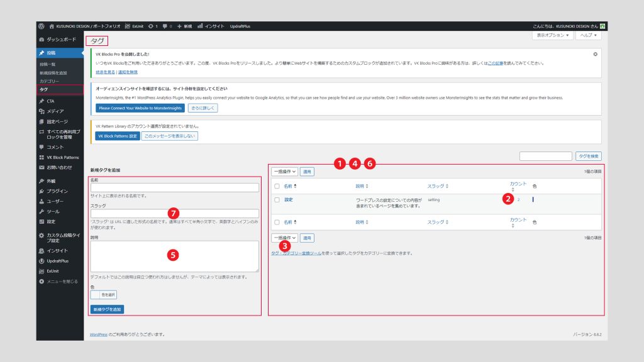The width and height of the screenshot is (644, 362).
Task: Click the updates icon in the admin bar
Action: [151, 26]
